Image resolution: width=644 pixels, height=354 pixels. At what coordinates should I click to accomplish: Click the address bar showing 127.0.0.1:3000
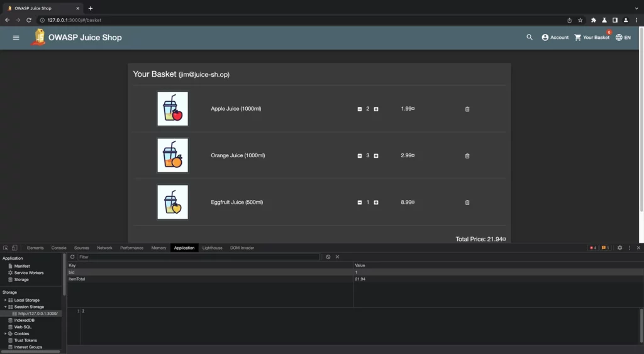point(302,20)
